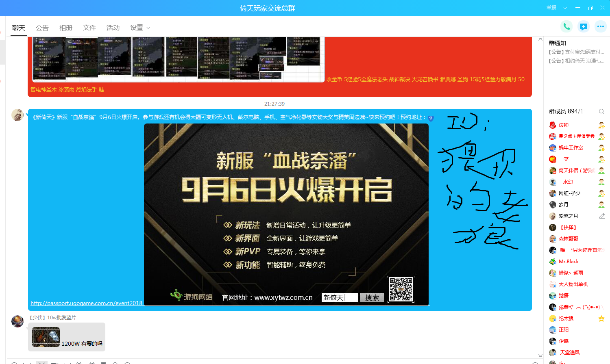
Task: Start a group voice call
Action: coord(566,26)
